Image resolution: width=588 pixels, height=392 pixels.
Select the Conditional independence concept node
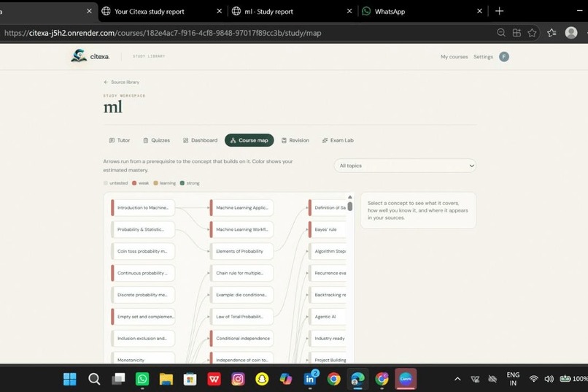pyautogui.click(x=241, y=339)
